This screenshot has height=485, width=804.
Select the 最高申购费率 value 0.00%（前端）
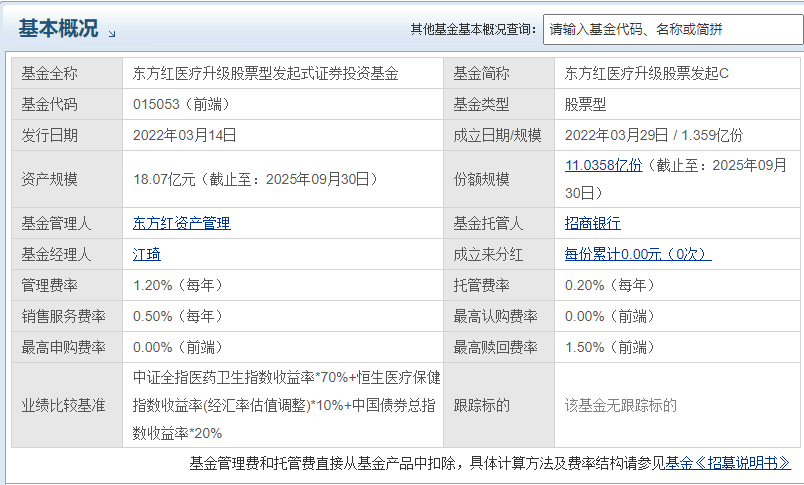[x=178, y=348]
